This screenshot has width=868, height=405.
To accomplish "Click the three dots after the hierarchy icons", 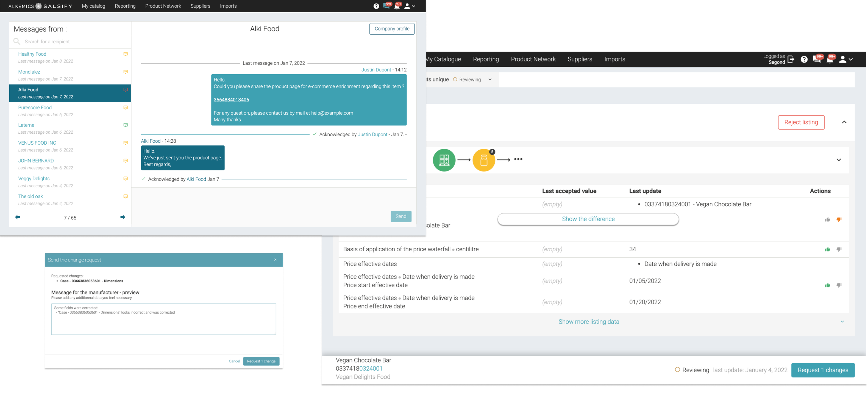I will click(x=518, y=159).
